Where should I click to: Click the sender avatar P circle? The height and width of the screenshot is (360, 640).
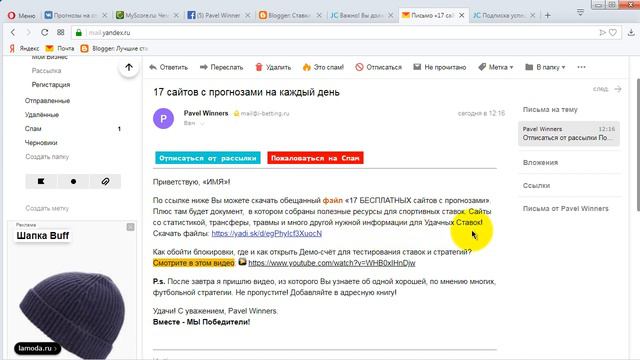[x=163, y=118]
